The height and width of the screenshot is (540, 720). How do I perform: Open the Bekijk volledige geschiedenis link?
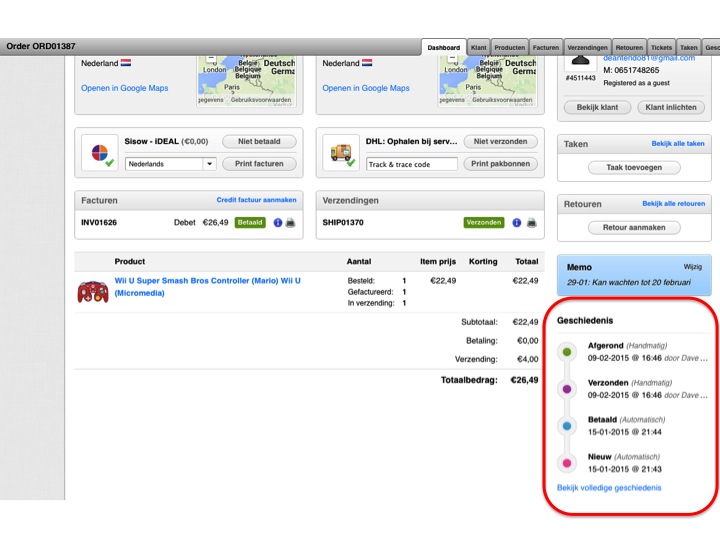pos(609,488)
